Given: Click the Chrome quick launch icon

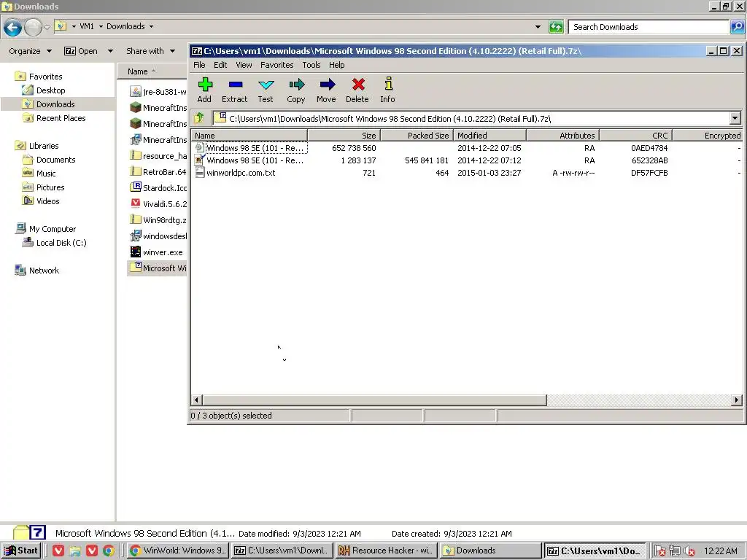Looking at the screenshot, I should coord(109,551).
